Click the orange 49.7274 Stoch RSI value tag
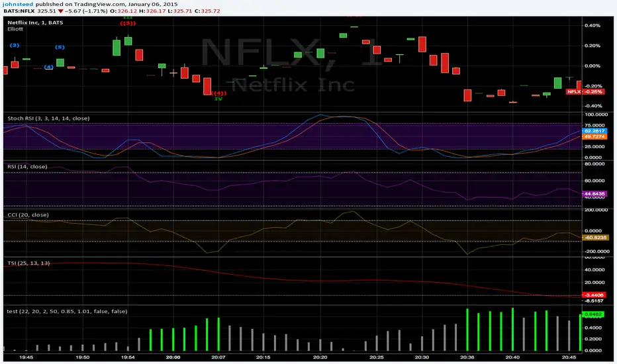This screenshot has height=364, width=617. 594,137
